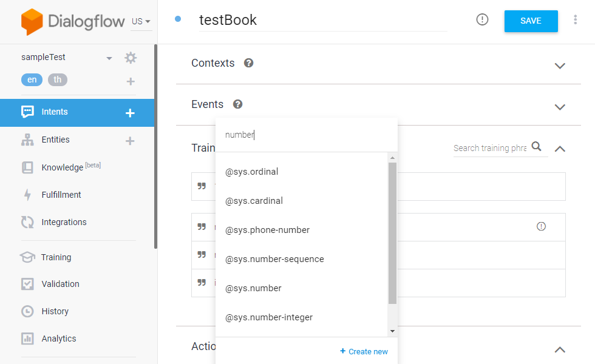Click the plus icon to create entity
595x364 pixels.
pyautogui.click(x=129, y=141)
